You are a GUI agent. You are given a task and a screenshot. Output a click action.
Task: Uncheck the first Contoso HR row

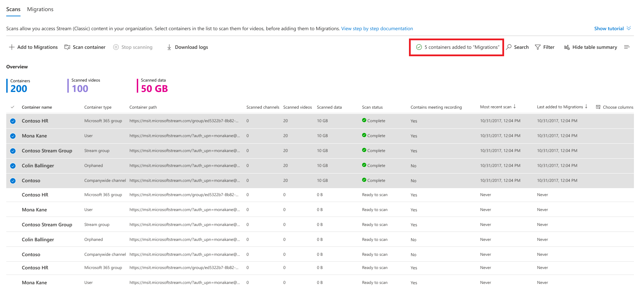[x=13, y=121]
